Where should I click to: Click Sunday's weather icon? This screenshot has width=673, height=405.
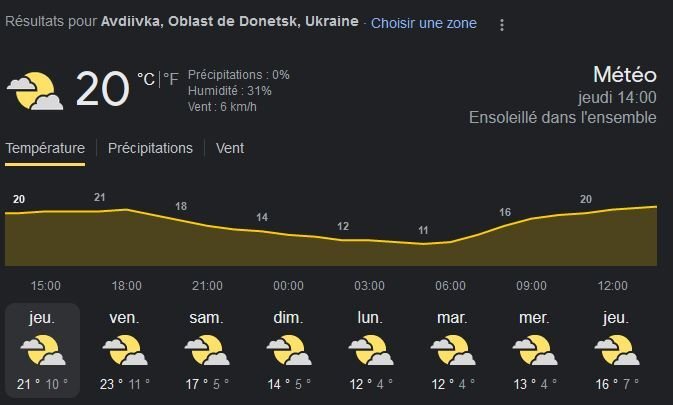click(x=289, y=351)
